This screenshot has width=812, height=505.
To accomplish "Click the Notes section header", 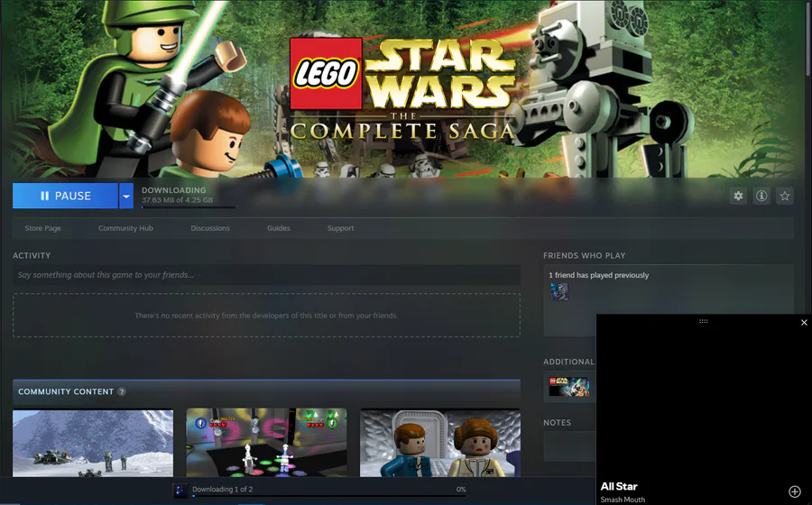I will coord(558,423).
